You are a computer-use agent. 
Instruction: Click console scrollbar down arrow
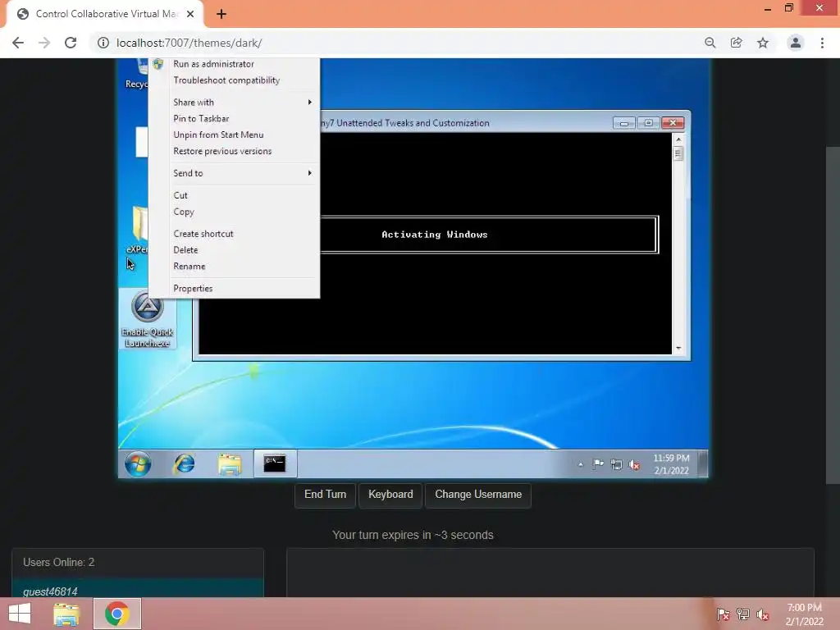(x=678, y=348)
